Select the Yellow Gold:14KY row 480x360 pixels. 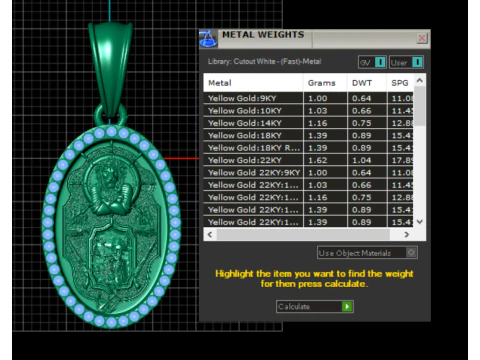click(308, 123)
